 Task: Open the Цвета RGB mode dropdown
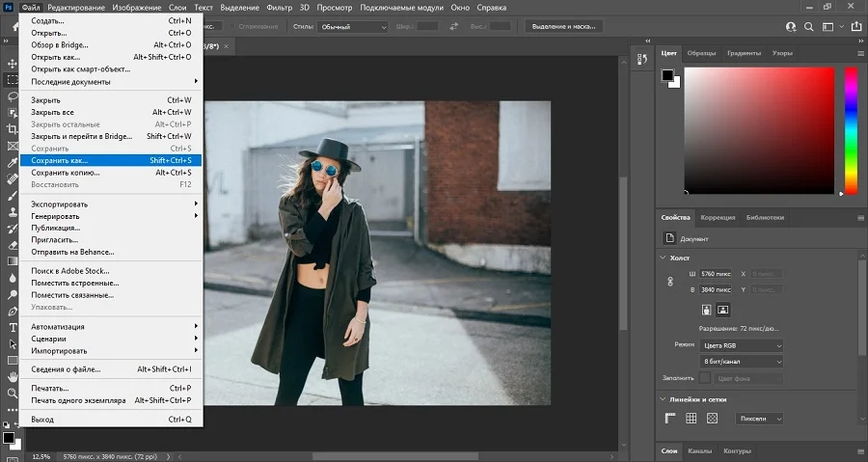tap(742, 345)
